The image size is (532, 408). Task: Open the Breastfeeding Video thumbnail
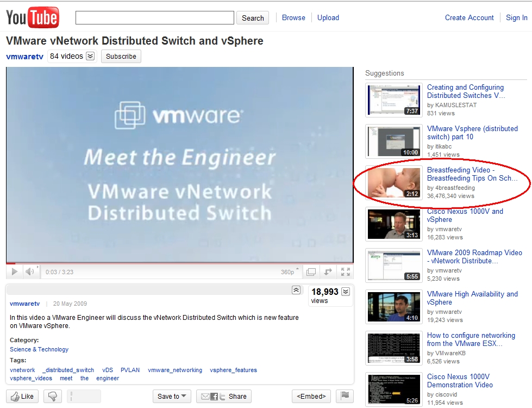point(394,183)
